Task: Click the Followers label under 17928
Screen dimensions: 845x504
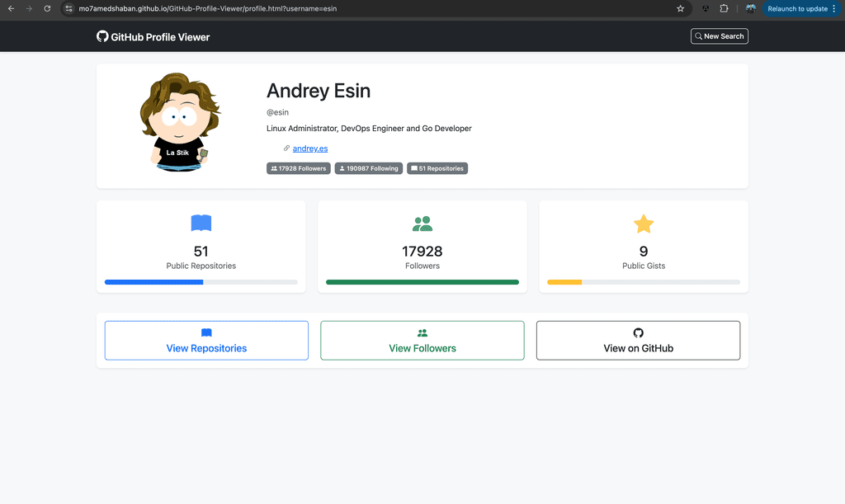Action: pyautogui.click(x=422, y=266)
